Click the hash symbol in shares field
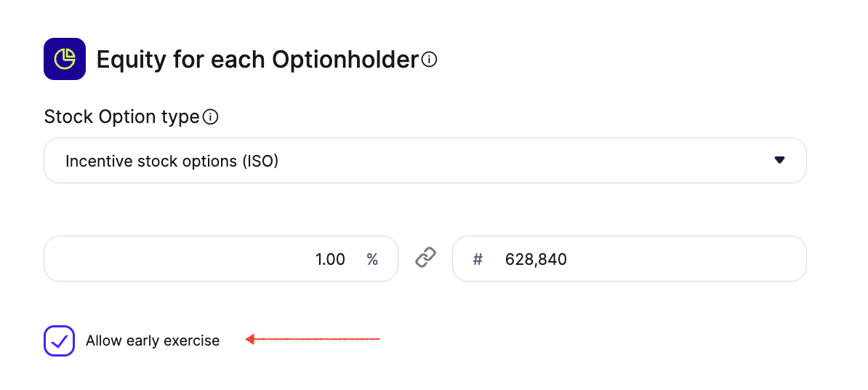 pyautogui.click(x=478, y=259)
